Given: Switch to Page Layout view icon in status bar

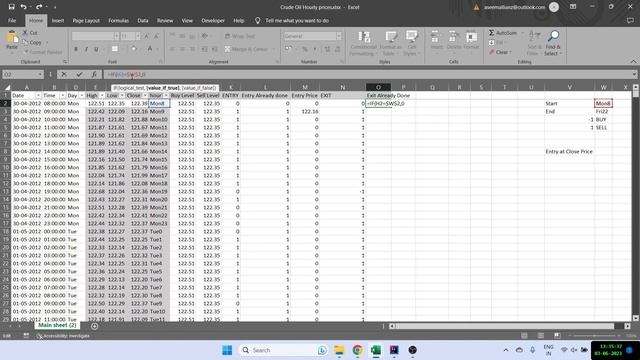Looking at the screenshot, I should pos(541,336).
